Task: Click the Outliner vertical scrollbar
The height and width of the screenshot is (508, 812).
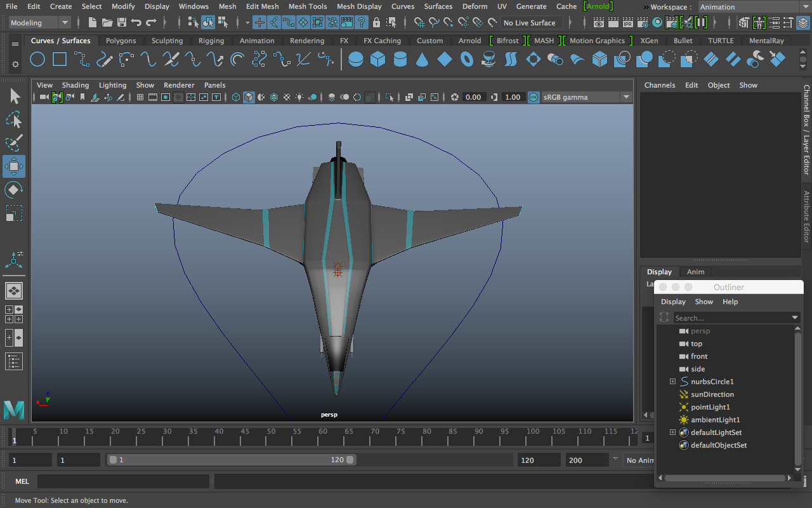Action: point(798,398)
